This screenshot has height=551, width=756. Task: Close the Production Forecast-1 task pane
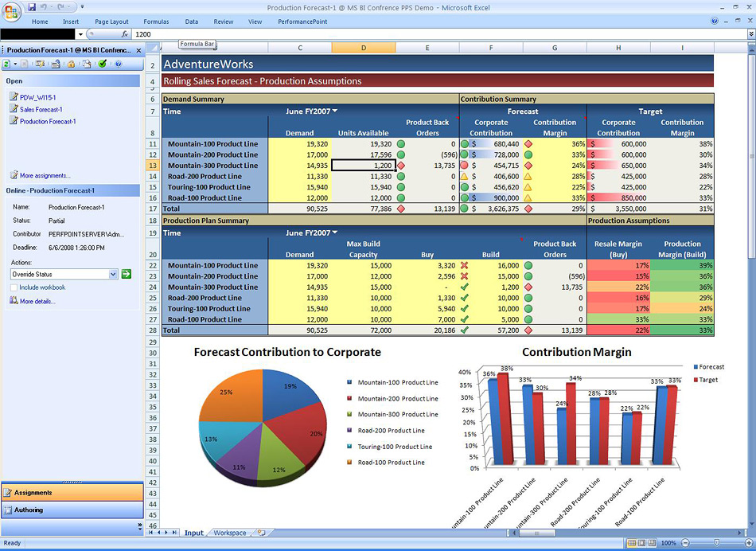[x=138, y=50]
